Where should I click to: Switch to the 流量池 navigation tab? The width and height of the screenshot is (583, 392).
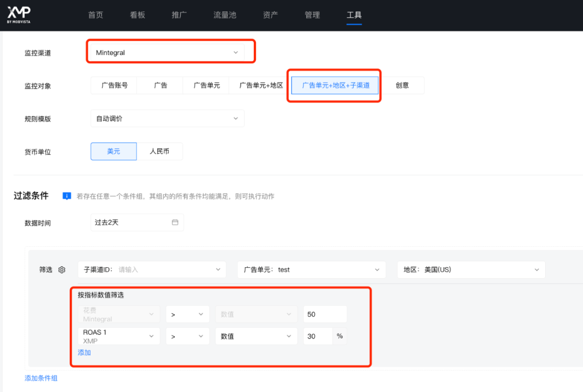pos(225,15)
